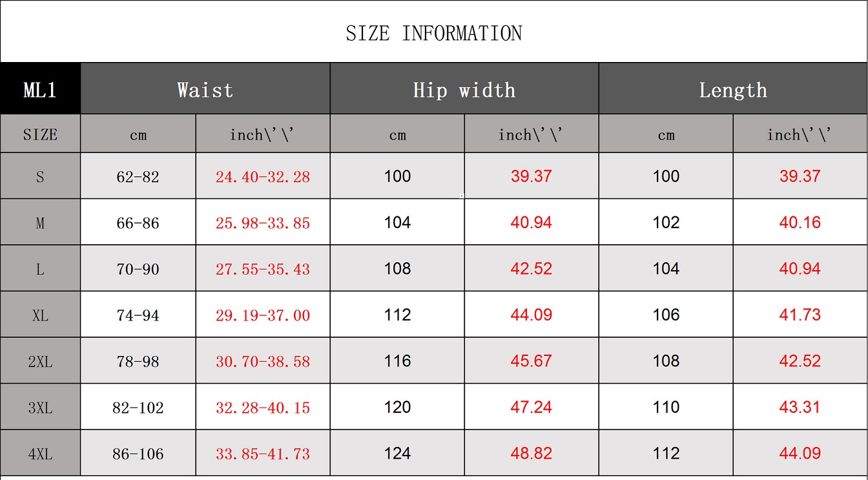The image size is (868, 480).
Task: Select the 47.24 hip width inch cell
Action: tap(531, 407)
